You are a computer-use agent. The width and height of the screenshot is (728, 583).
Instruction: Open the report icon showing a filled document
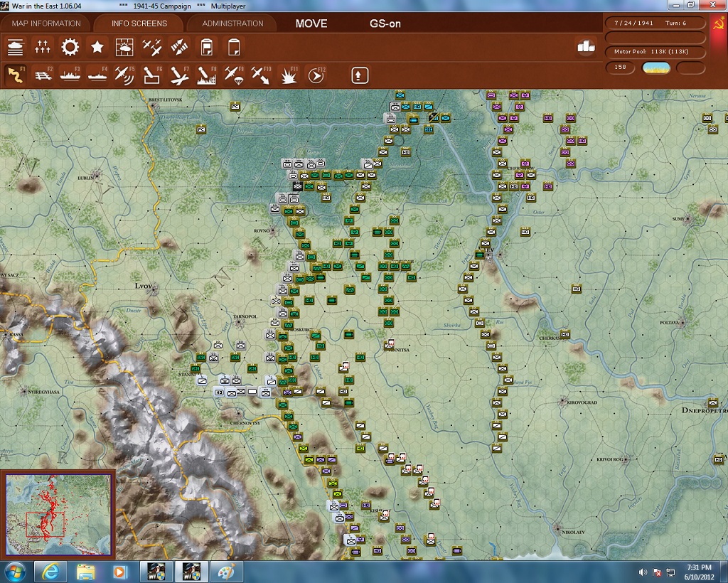[x=207, y=47]
